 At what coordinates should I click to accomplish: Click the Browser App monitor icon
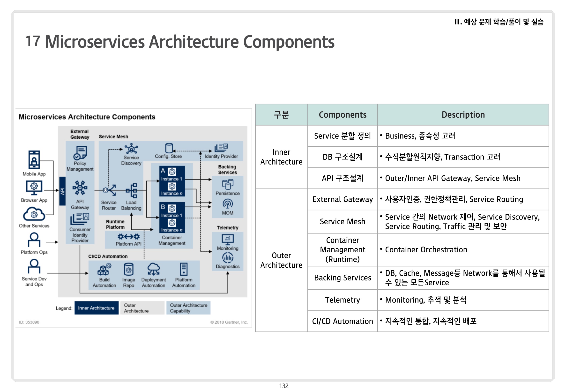click(x=34, y=188)
